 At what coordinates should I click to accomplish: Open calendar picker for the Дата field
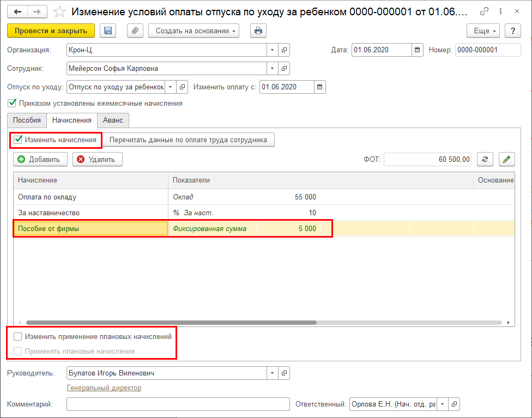click(418, 50)
